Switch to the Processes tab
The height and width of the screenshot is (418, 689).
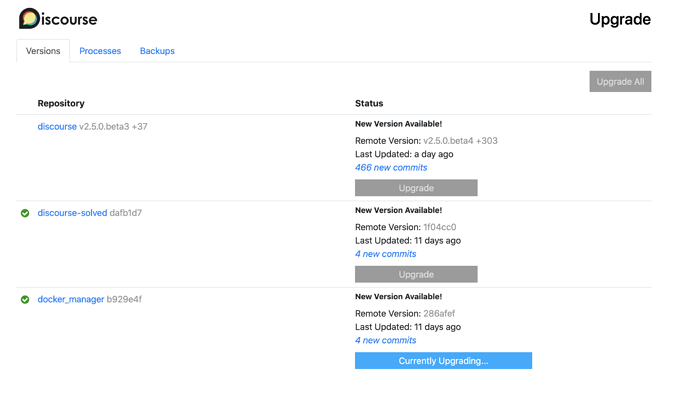[100, 51]
